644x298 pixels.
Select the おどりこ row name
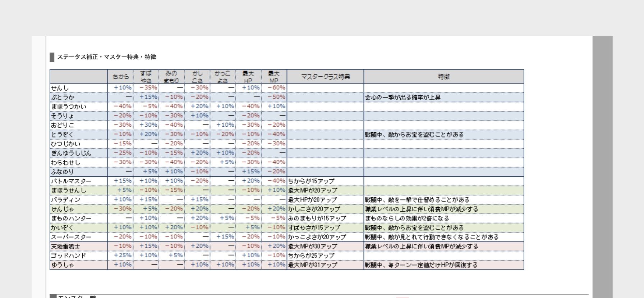coord(63,125)
